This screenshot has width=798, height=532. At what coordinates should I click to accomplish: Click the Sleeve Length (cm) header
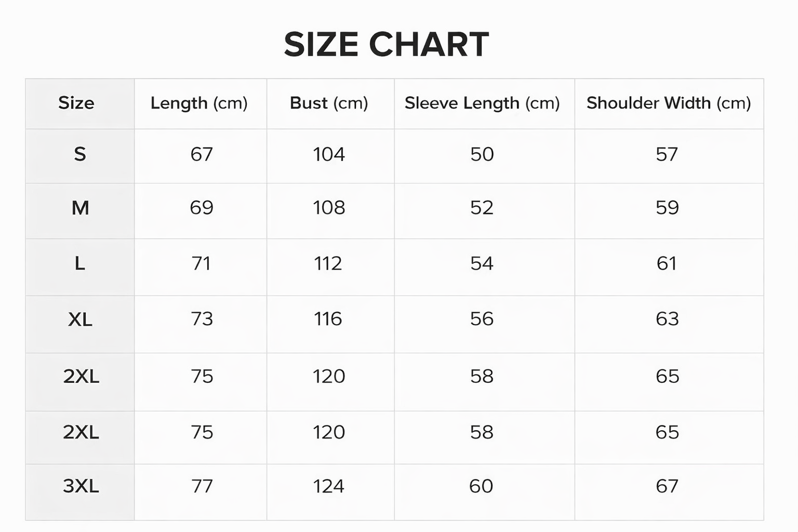point(482,103)
